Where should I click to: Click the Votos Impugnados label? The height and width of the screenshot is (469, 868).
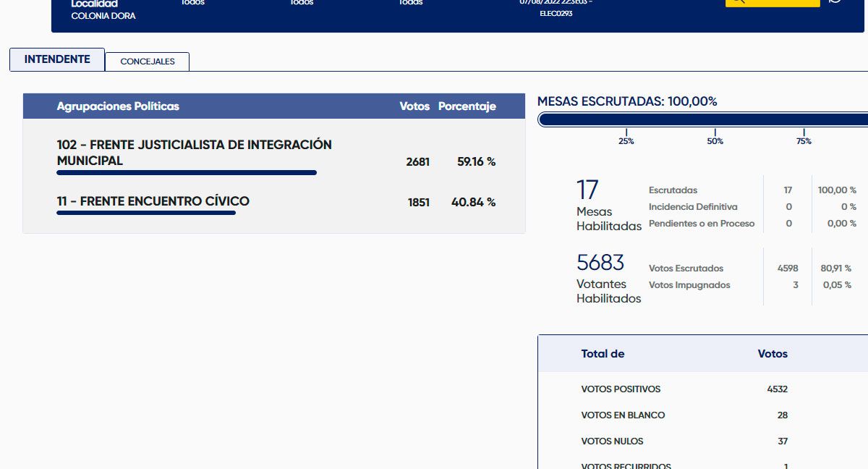[689, 285]
